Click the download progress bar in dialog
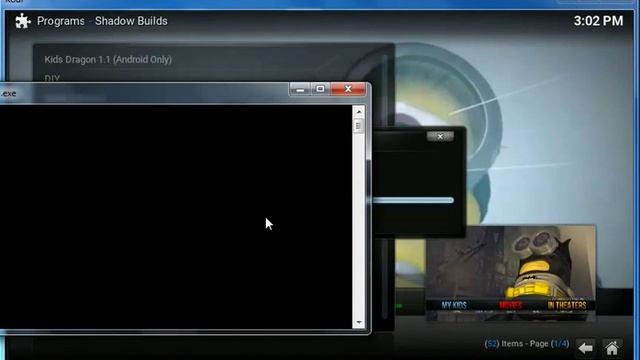This screenshot has width=640, height=360. [x=412, y=200]
